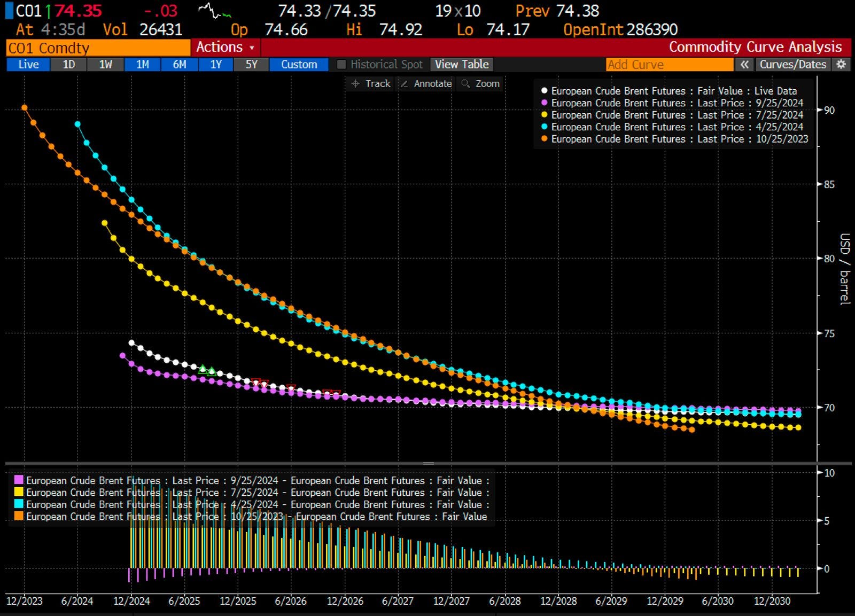This screenshot has width=855, height=616.
Task: Click the CO1 intraday sparkline chart
Action: [x=214, y=11]
